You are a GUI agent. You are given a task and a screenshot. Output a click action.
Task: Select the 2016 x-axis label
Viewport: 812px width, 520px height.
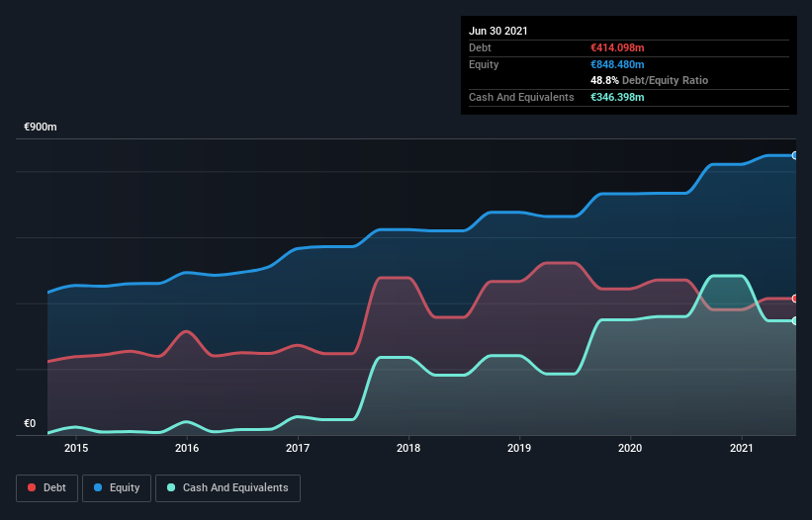[x=187, y=448]
